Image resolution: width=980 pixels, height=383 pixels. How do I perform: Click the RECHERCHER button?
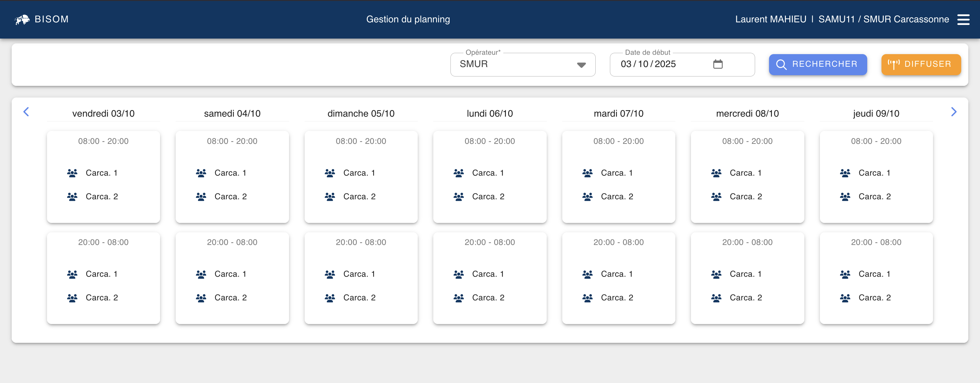point(818,64)
